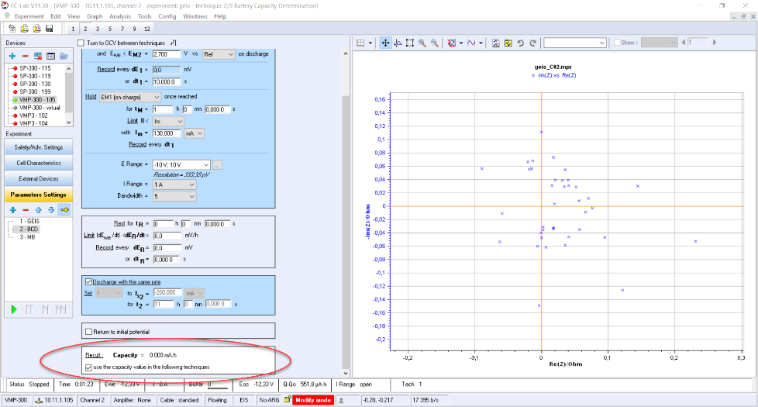The width and height of the screenshot is (758, 407).
Task: Click the red Modify mode indicator
Action: pos(313,400)
